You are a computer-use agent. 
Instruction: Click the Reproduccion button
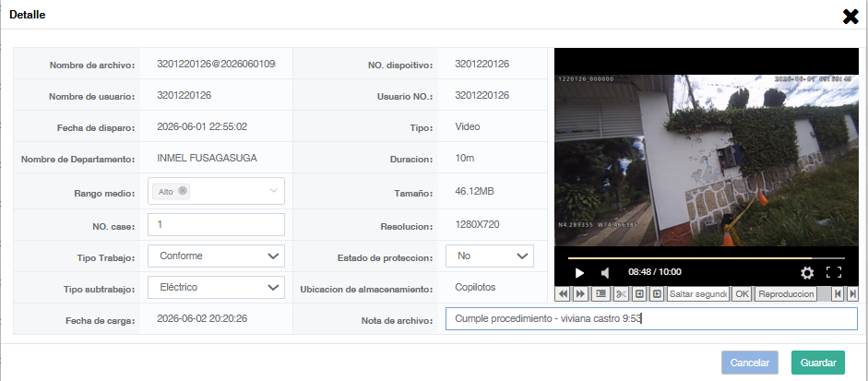click(786, 294)
